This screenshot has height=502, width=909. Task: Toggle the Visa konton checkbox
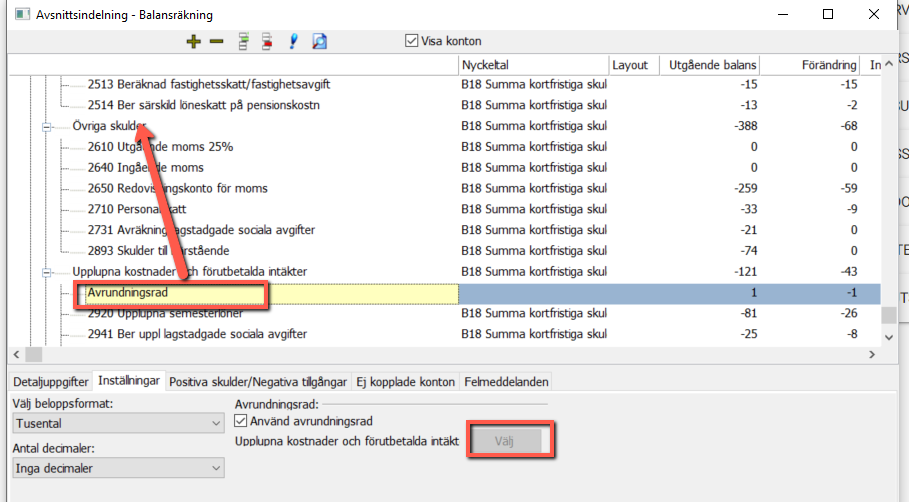click(412, 41)
